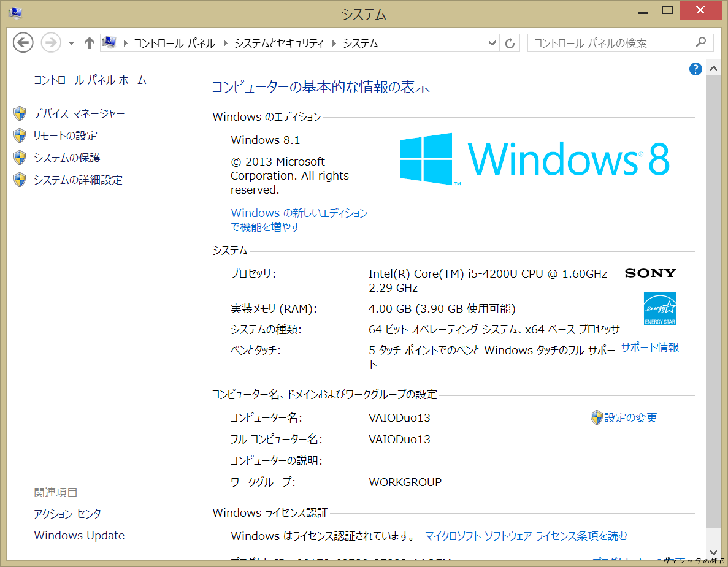The width and height of the screenshot is (728, 567).
Task: Click computer name VAIODuo13 value
Action: tap(399, 417)
